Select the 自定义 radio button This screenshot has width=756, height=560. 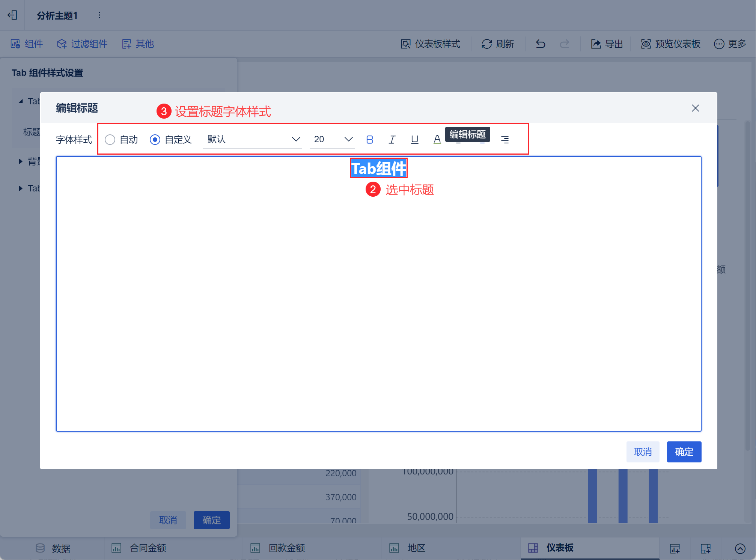tap(155, 140)
